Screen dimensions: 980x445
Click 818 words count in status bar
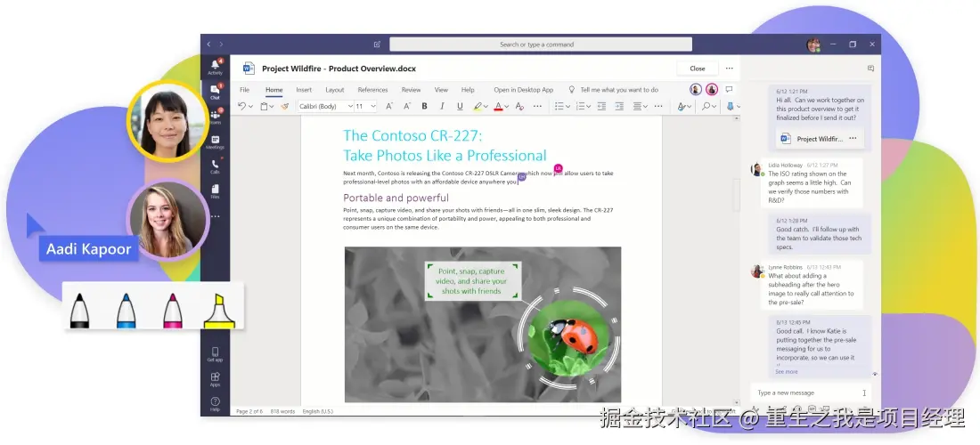[282, 411]
